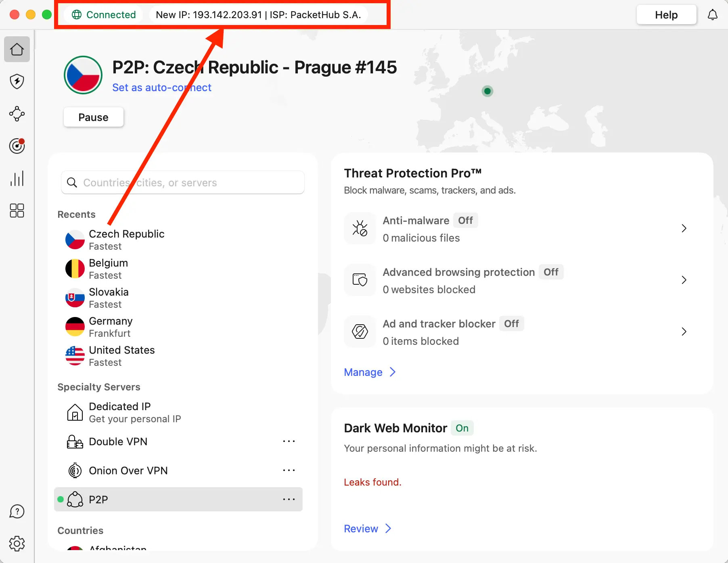
Task: Choose Germany Frankfurt from Recents
Action: pyautogui.click(x=110, y=327)
